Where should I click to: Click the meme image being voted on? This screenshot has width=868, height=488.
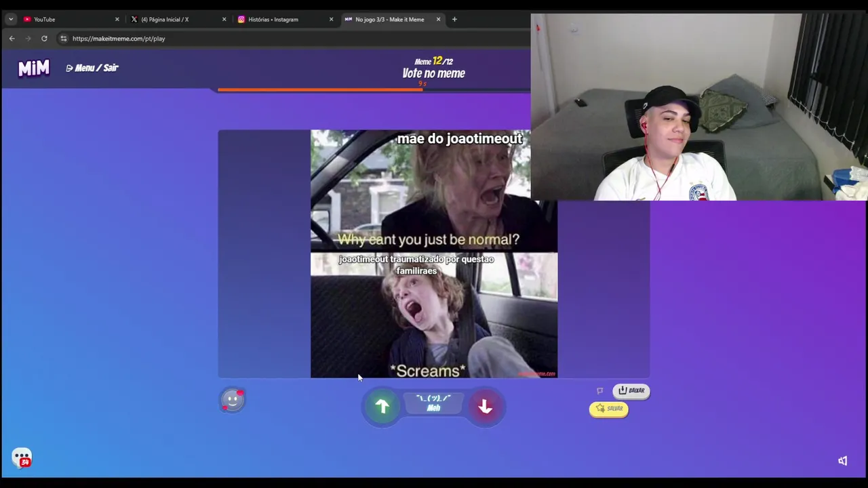[x=434, y=253]
